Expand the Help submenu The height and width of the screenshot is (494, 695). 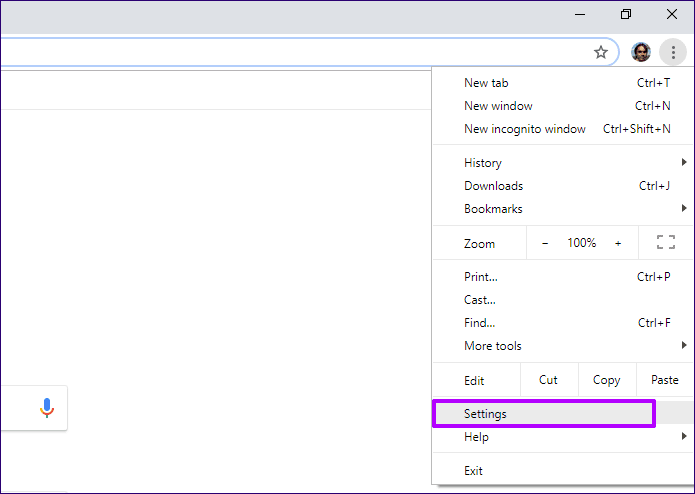[x=562, y=437]
